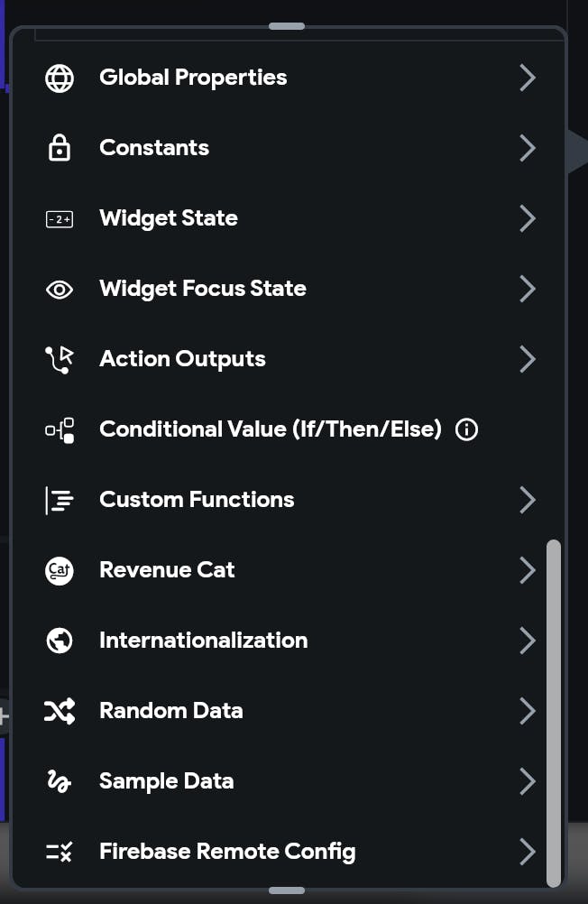Click the Conditional Value flow icon

coord(60,430)
